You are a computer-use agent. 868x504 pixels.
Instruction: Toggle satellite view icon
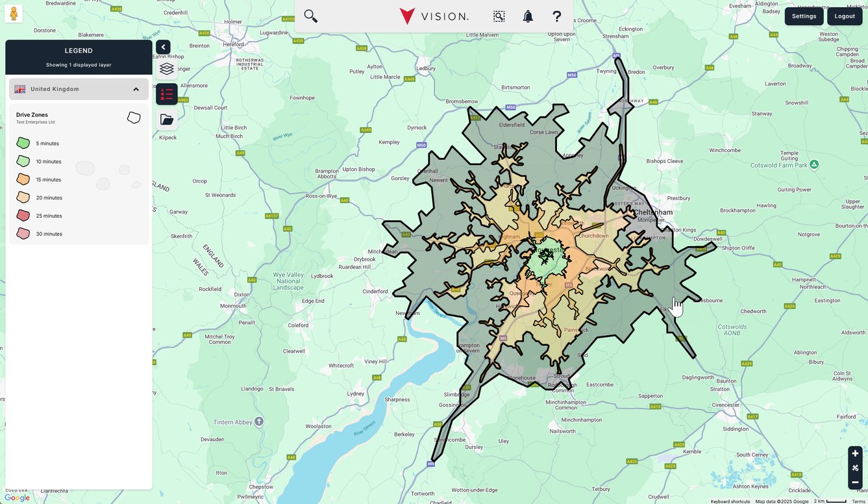point(855,468)
